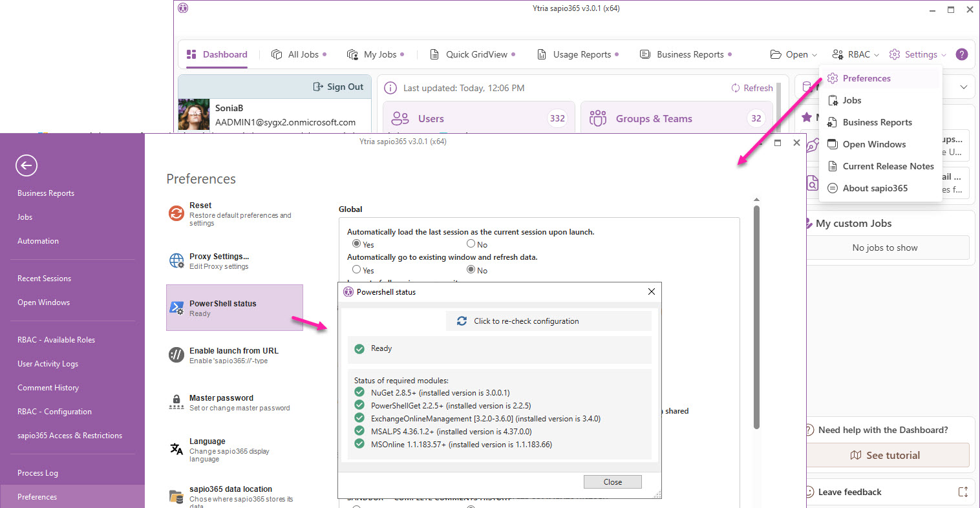Expand chevron at dashboard right panel top
Screen dimensions: 980x508
(964, 87)
